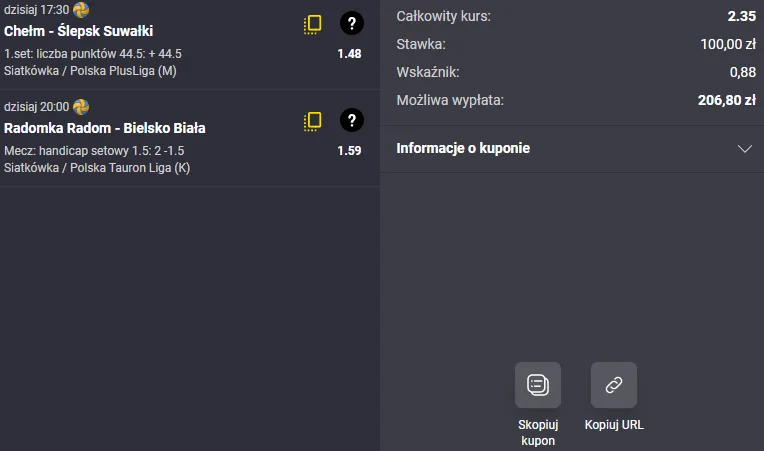Screen dimensions: 764x451
Task: Click the yellow notes icon for Chełm match
Action: coord(313,25)
